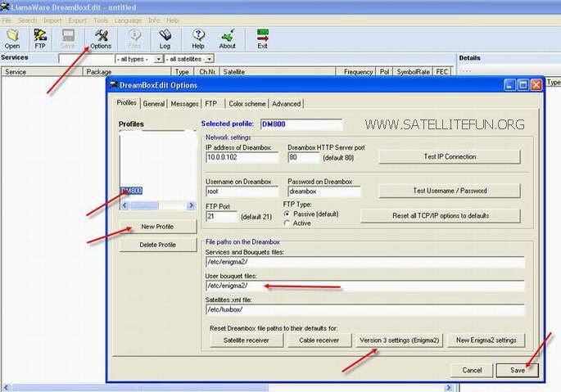Click the Files info icon

point(134,39)
